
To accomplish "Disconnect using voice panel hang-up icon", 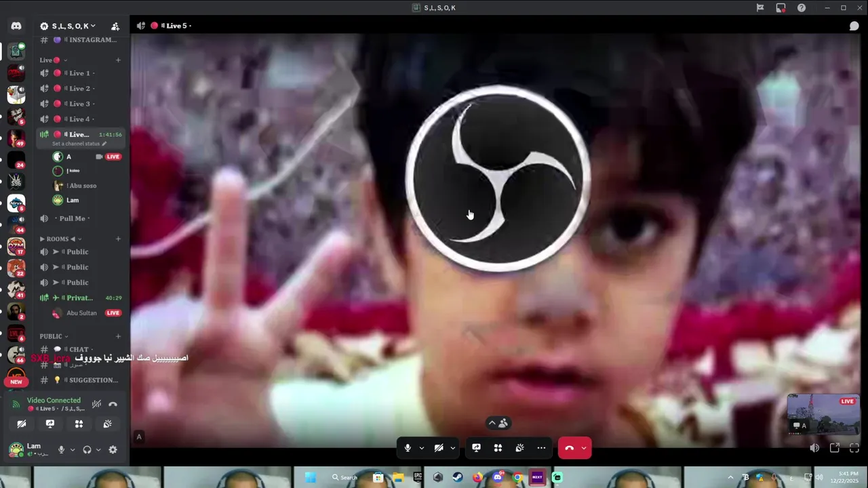I will pyautogui.click(x=113, y=404).
